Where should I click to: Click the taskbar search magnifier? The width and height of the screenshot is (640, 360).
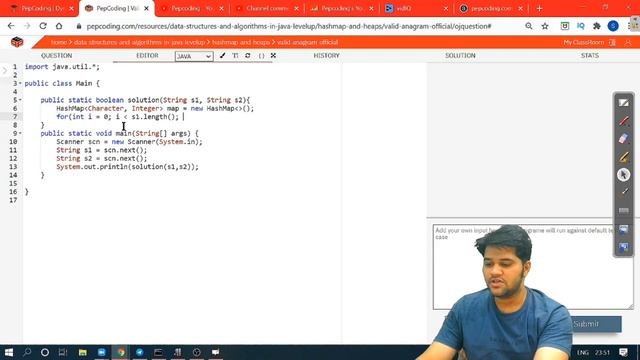tap(27, 352)
